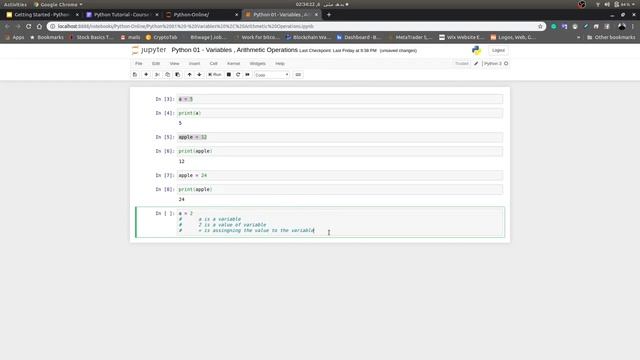Open the Chrome three-dot menu
The width and height of the screenshot is (640, 360).
tap(633, 26)
